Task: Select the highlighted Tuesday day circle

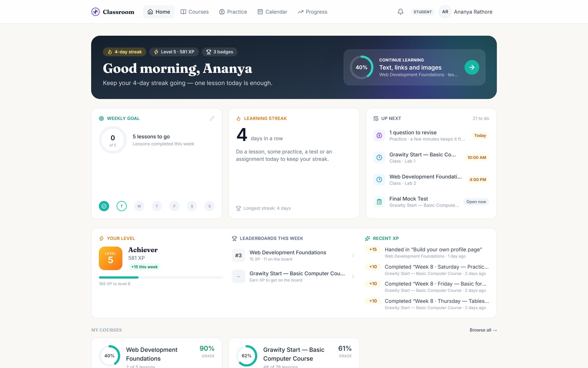Action: tap(122, 206)
